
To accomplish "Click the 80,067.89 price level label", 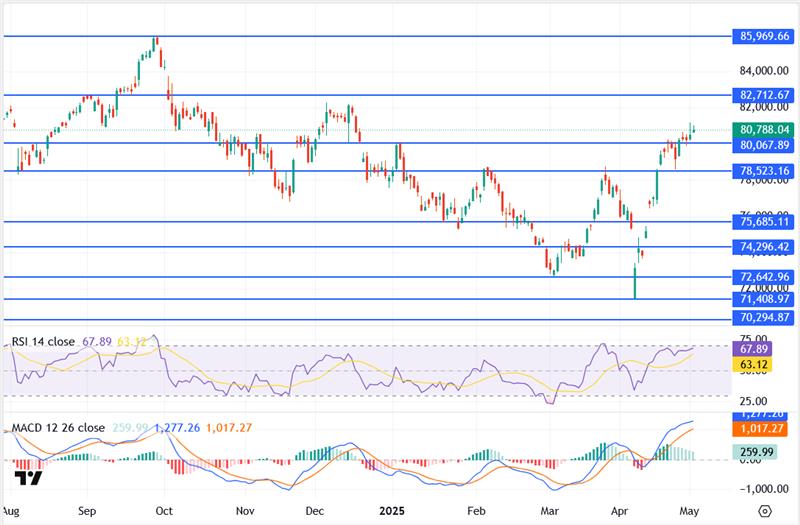I will (765, 144).
